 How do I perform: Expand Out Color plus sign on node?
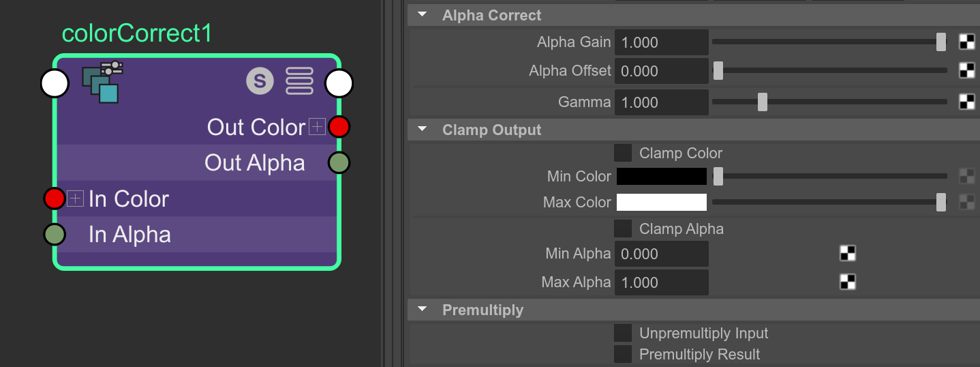point(317,127)
